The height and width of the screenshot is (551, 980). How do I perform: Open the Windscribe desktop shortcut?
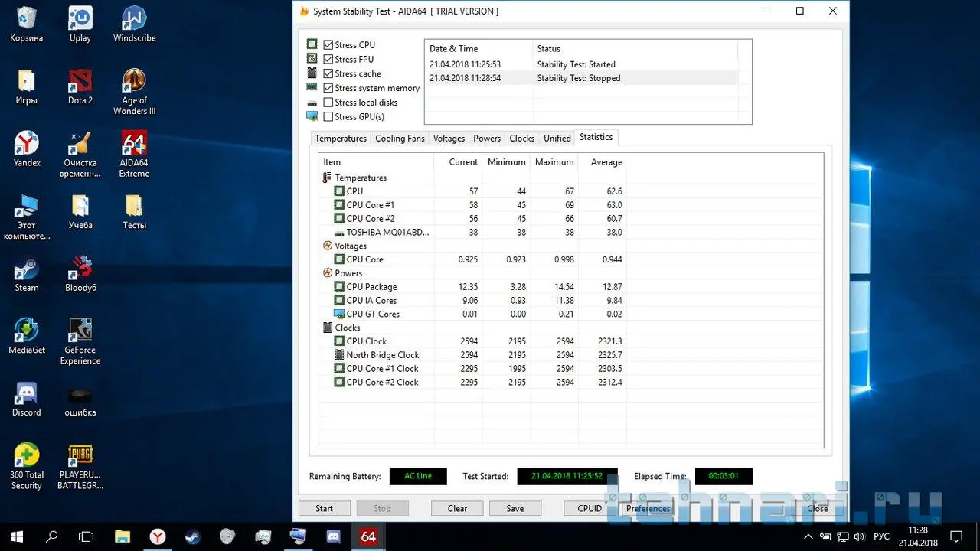[134, 21]
